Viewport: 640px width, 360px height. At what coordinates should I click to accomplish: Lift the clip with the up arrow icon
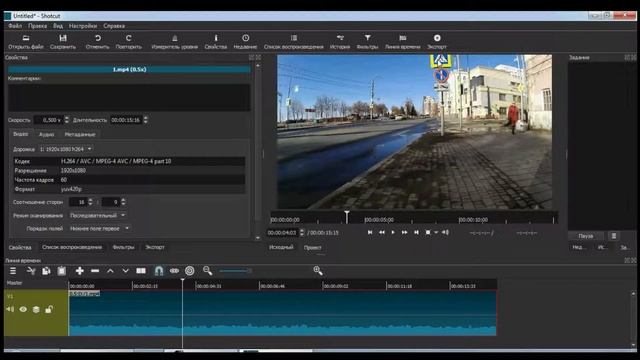click(110, 271)
